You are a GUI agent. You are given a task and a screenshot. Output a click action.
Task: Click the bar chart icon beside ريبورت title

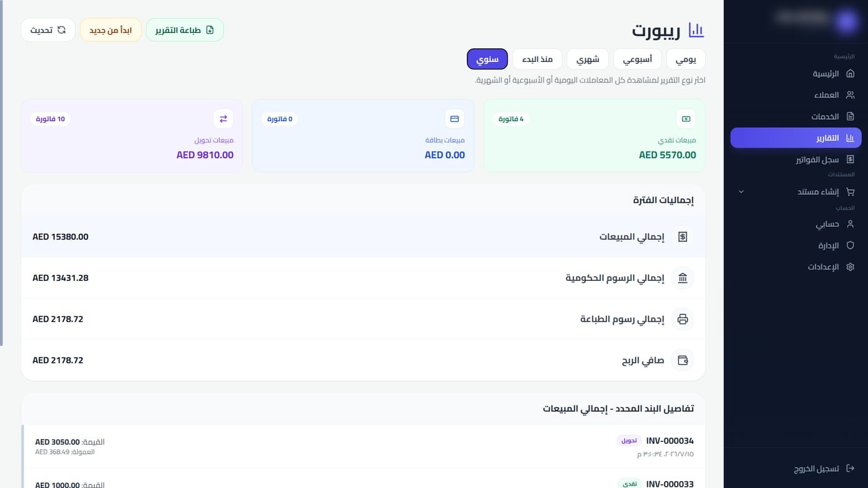tap(697, 30)
